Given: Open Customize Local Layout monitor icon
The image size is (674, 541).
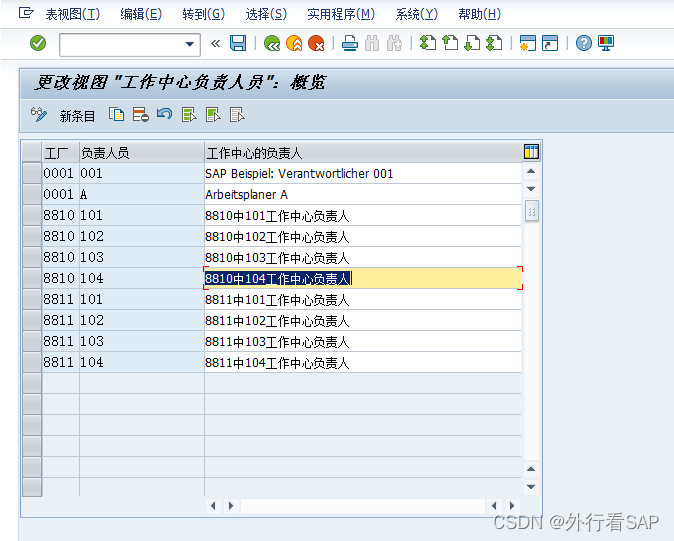Looking at the screenshot, I should [x=606, y=43].
